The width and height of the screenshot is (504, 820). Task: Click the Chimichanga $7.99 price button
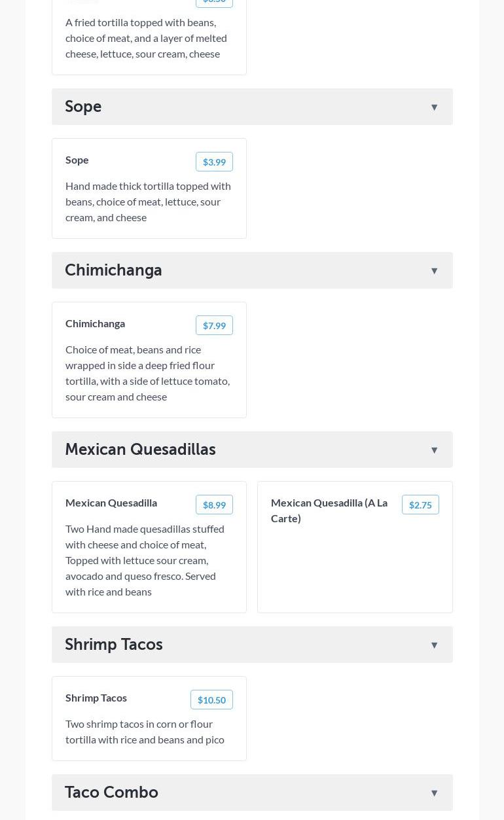(x=214, y=325)
